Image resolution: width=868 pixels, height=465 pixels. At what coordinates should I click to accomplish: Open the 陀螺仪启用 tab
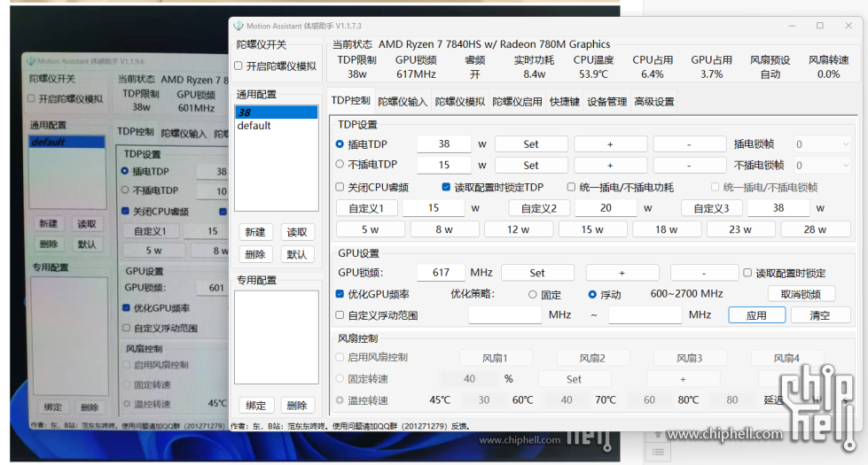[x=517, y=102]
